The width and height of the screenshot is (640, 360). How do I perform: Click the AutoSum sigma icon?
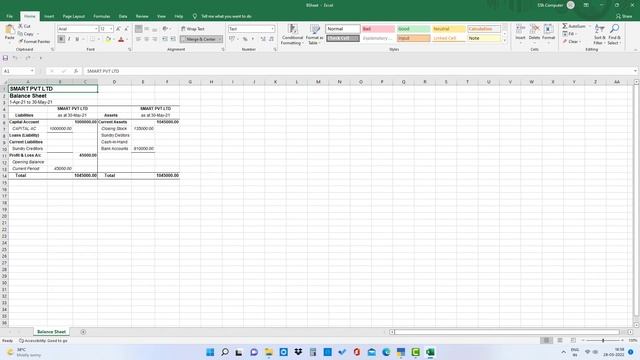[565, 26]
